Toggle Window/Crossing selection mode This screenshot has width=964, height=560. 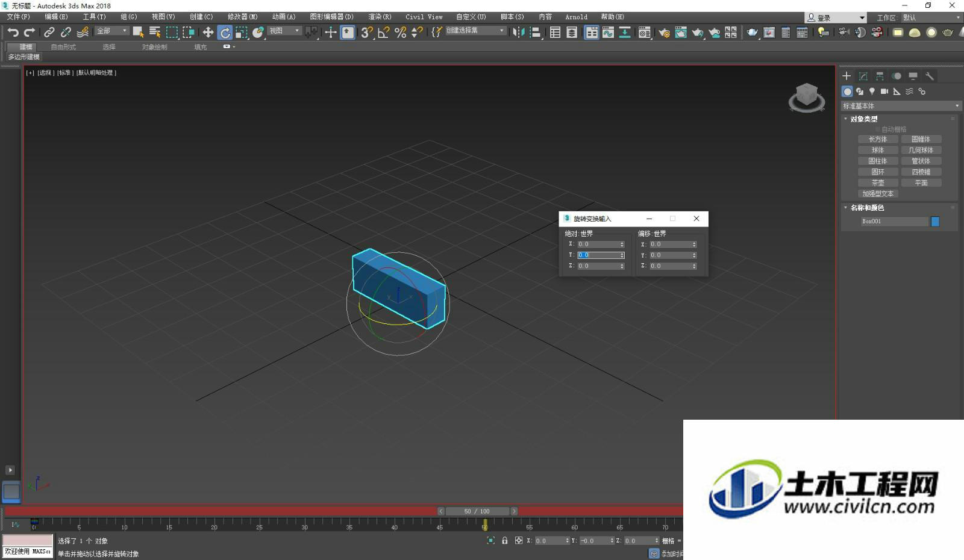pyautogui.click(x=189, y=32)
